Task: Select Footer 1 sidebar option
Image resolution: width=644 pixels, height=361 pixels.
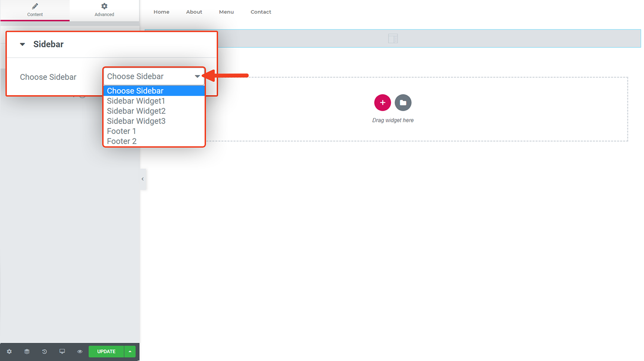Action: pos(154,131)
